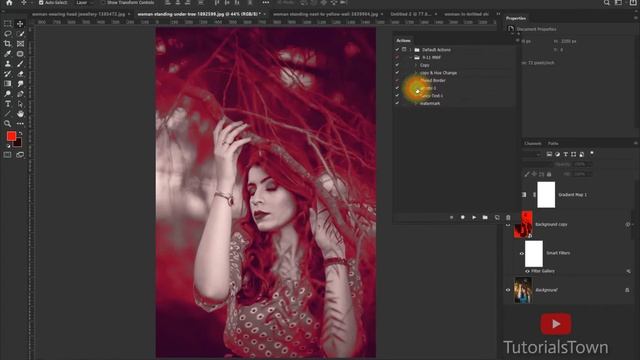
Task: Create new action in Actions panel
Action: pyautogui.click(x=497, y=218)
